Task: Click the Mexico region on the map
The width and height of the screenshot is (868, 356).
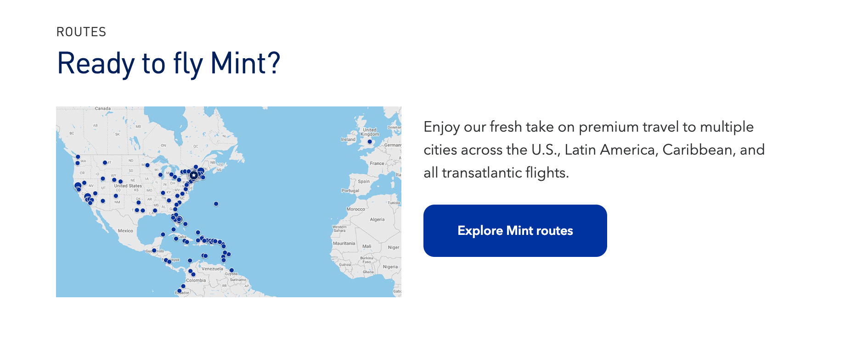Action: pos(125,231)
